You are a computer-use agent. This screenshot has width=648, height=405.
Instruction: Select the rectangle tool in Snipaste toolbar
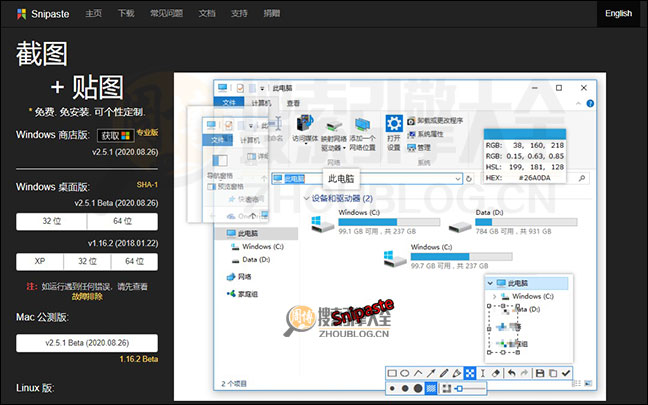coord(392,373)
